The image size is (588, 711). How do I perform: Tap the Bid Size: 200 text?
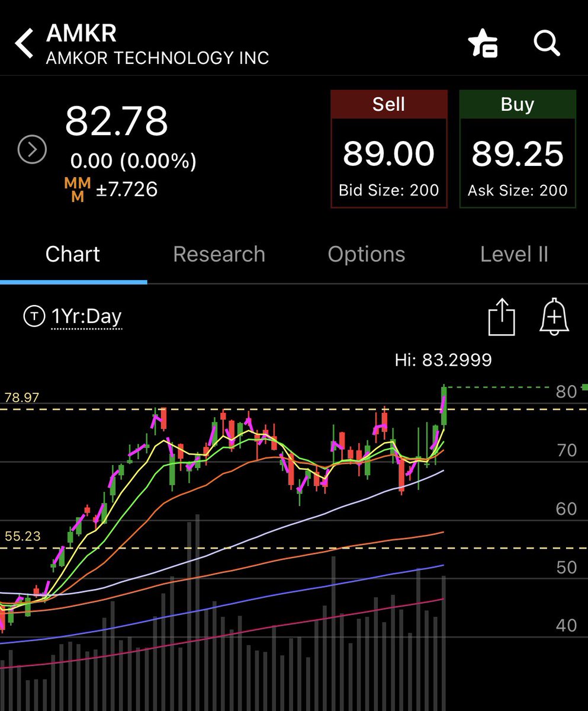(388, 190)
